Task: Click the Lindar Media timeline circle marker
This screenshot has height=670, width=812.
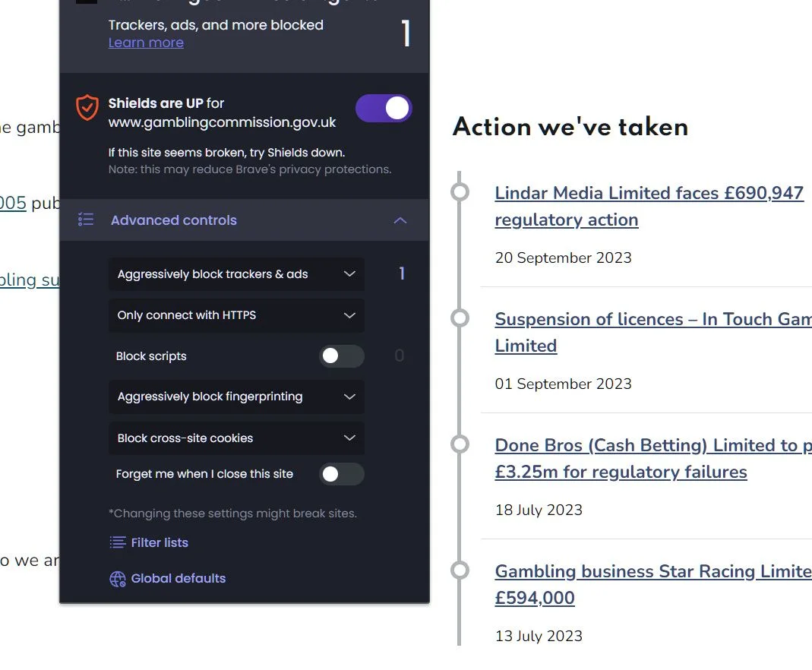Action: pyautogui.click(x=460, y=191)
